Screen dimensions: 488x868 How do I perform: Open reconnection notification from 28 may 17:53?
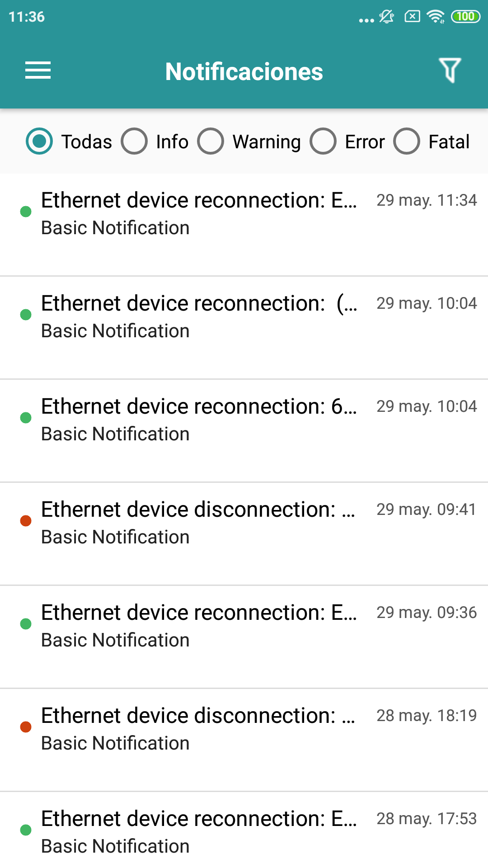pos(199,832)
